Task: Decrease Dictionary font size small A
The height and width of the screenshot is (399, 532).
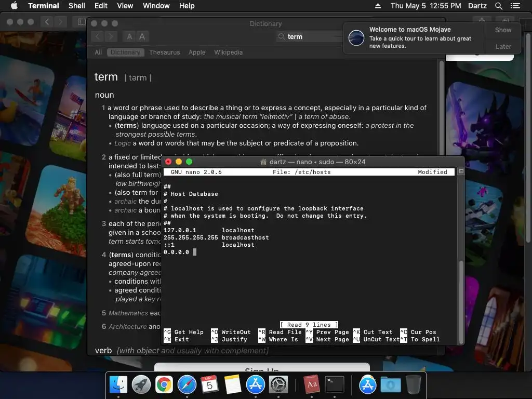Action: [x=129, y=36]
